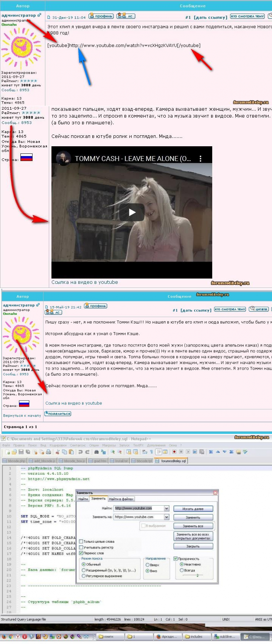This screenshot has width=272, height=644.
Task: Enable the 'Учитывать регистр' checkbox
Action: click(81, 547)
